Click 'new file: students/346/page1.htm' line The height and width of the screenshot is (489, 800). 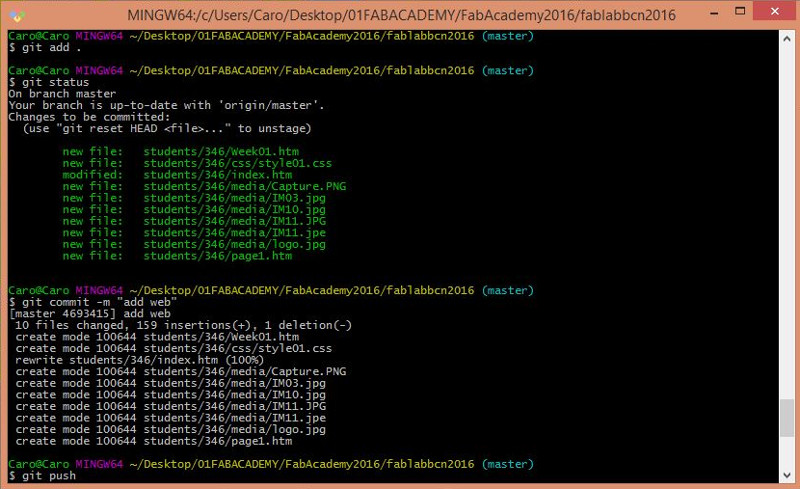coord(177,256)
